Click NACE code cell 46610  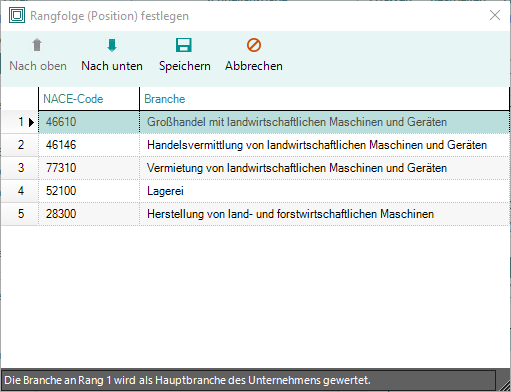tap(89, 122)
